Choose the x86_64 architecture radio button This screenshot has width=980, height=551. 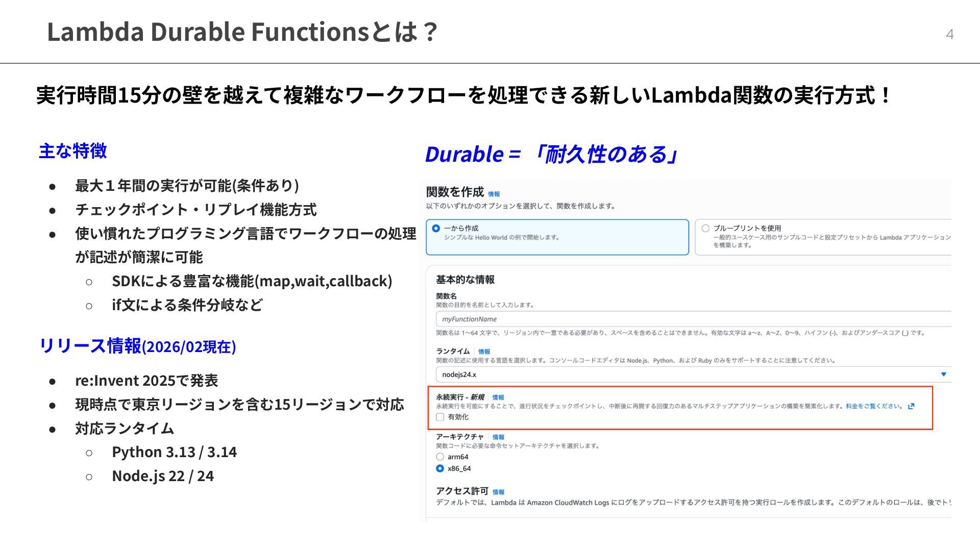tap(440, 468)
